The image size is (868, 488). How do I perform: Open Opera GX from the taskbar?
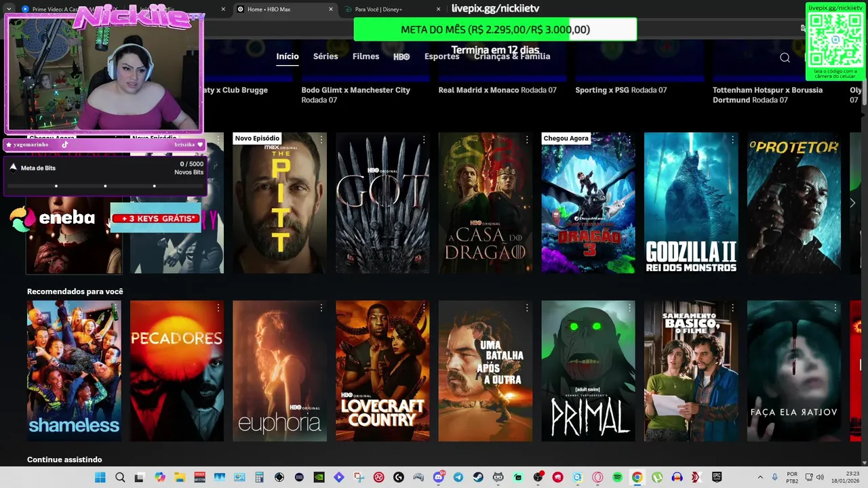[597, 477]
